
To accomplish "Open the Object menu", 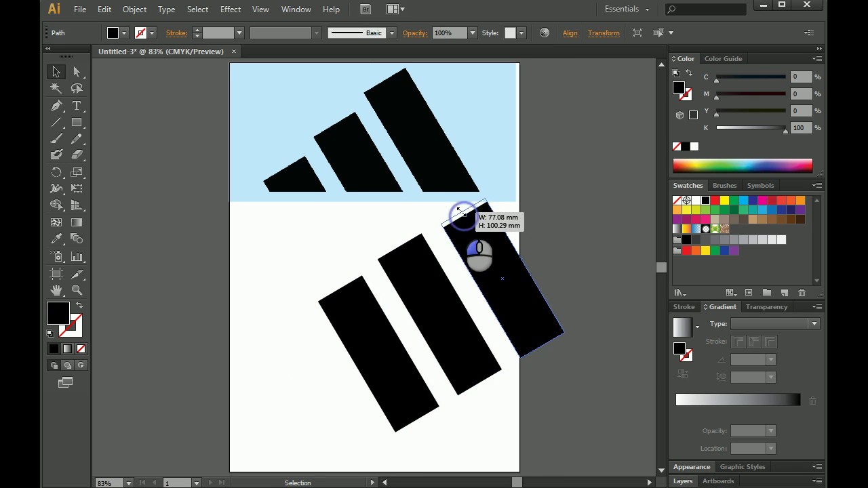I will [x=134, y=9].
